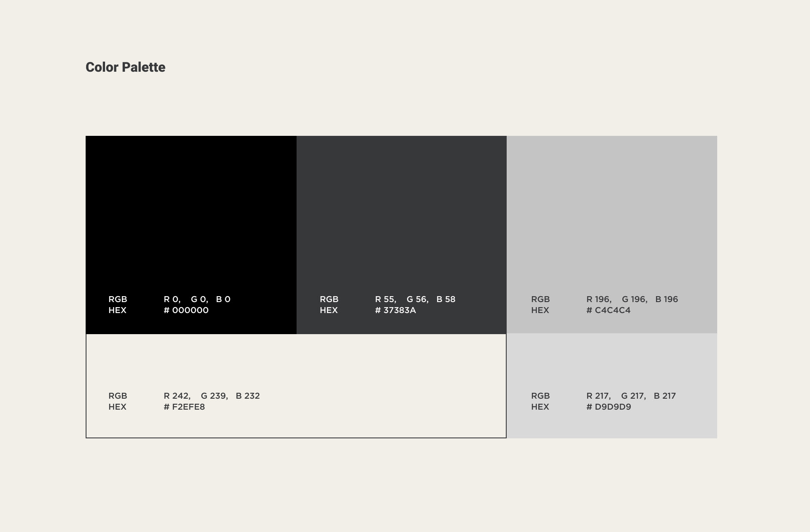Image resolution: width=810 pixels, height=532 pixels.
Task: Choose the cream #F2EFE8 swatch
Action: pos(296,386)
